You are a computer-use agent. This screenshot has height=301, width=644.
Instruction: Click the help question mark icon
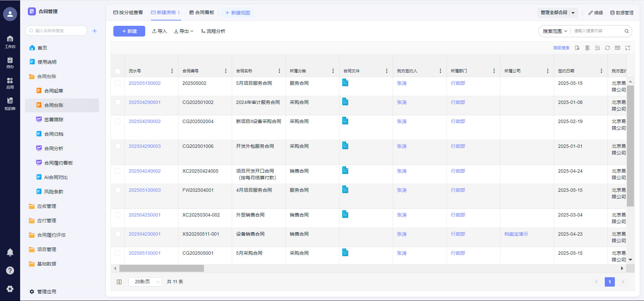click(10, 270)
